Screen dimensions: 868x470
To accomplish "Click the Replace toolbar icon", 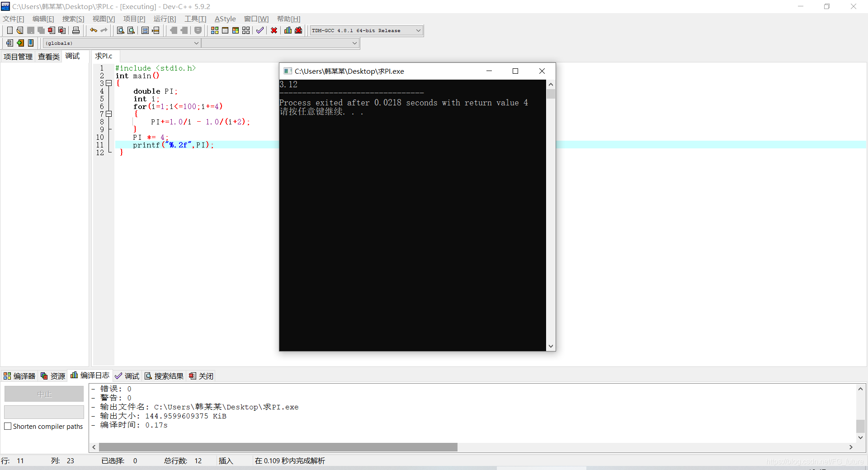I will 131,30.
